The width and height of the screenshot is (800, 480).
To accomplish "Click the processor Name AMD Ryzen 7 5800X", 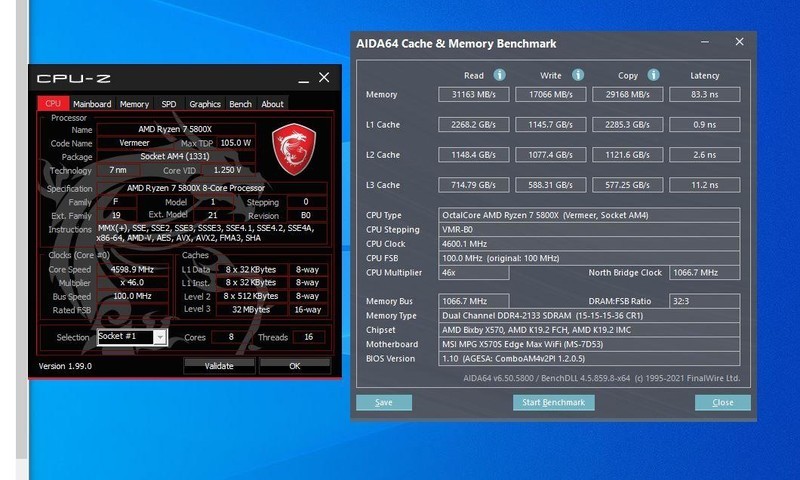I will coord(176,130).
